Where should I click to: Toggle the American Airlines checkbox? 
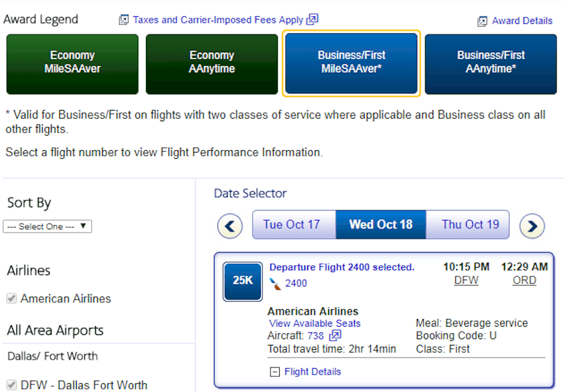click(12, 298)
